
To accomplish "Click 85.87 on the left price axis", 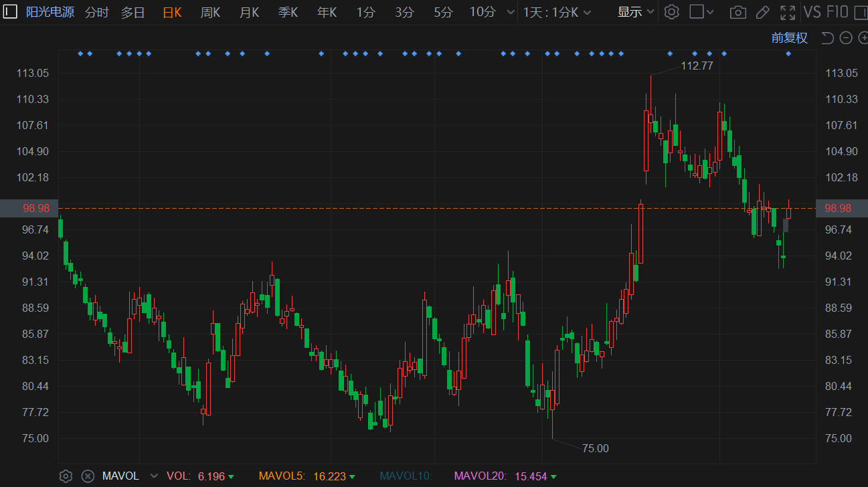I will tap(35, 334).
